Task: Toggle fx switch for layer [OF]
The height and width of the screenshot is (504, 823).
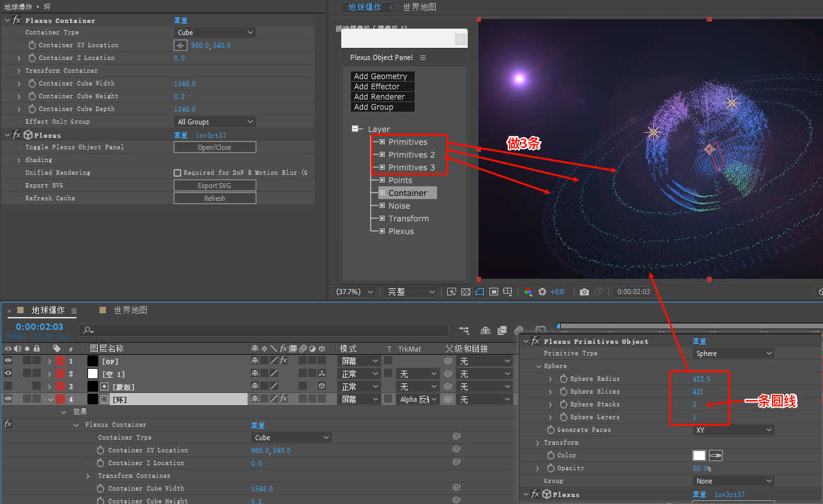Action: click(284, 361)
